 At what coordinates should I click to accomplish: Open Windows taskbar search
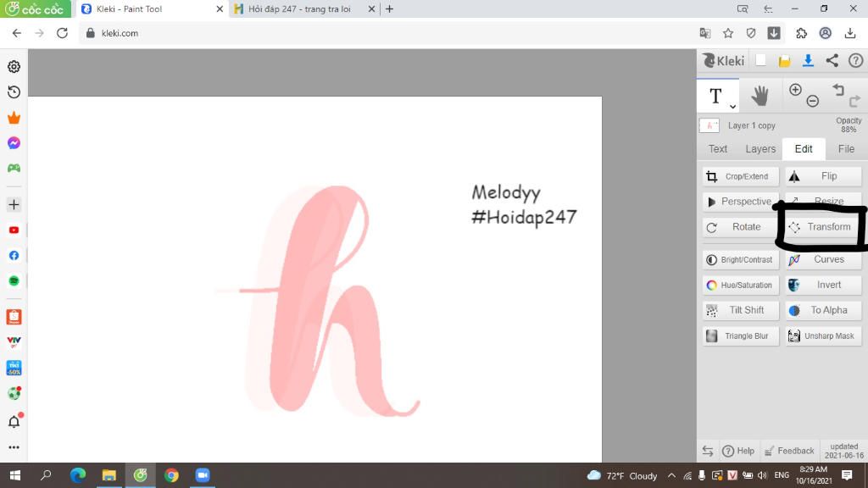[46, 475]
